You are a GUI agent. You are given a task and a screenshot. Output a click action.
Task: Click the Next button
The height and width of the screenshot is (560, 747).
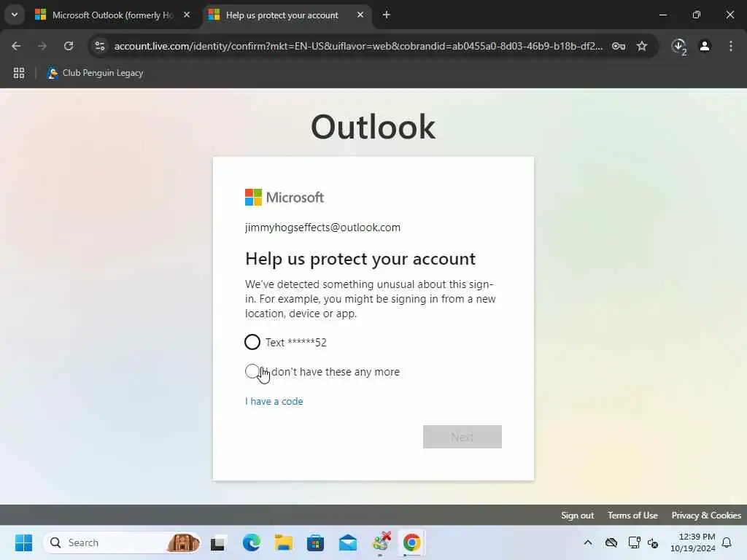coord(462,437)
